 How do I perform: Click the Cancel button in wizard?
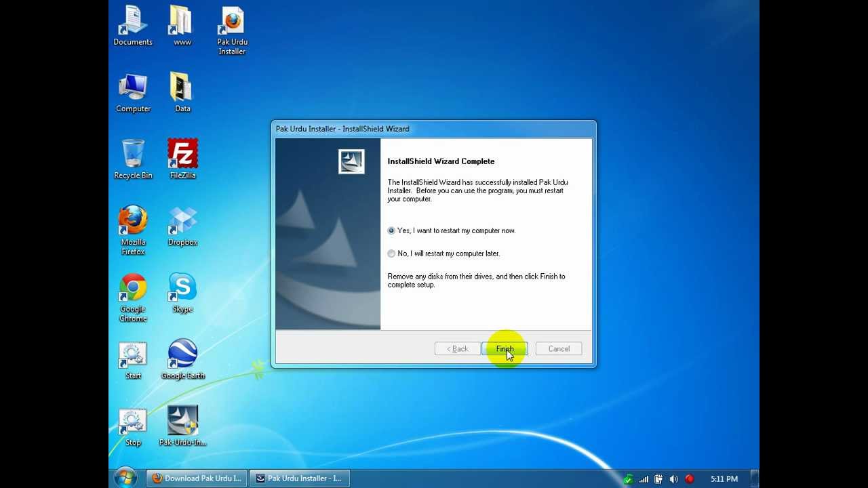[x=559, y=349]
